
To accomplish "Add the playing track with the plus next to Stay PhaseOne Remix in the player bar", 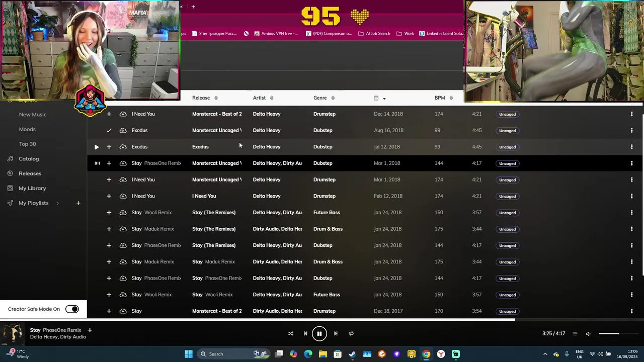I will tap(90, 330).
